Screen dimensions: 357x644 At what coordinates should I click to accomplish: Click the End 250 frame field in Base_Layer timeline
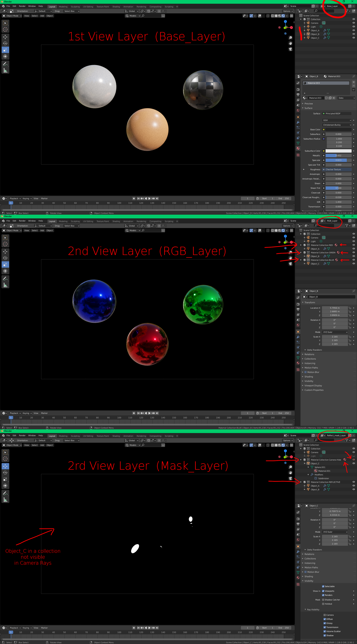coord(283,199)
